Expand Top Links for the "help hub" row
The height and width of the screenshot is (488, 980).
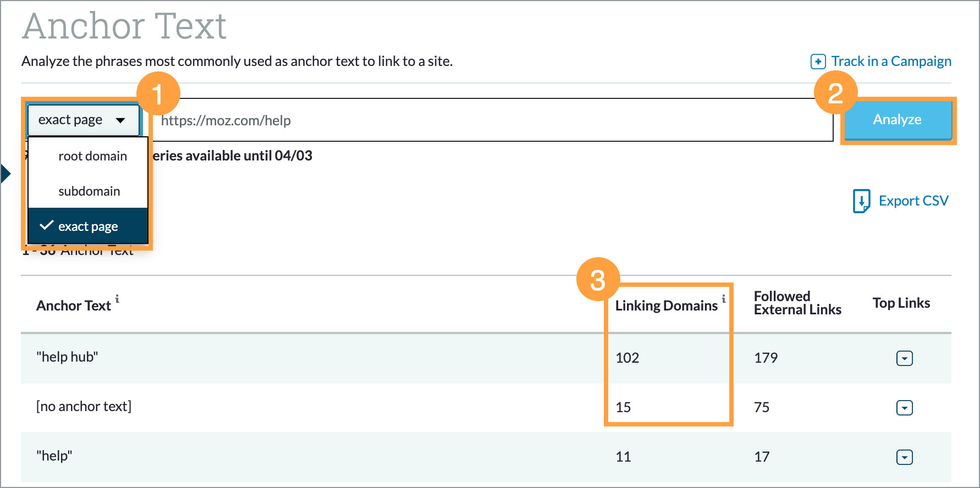tap(904, 358)
